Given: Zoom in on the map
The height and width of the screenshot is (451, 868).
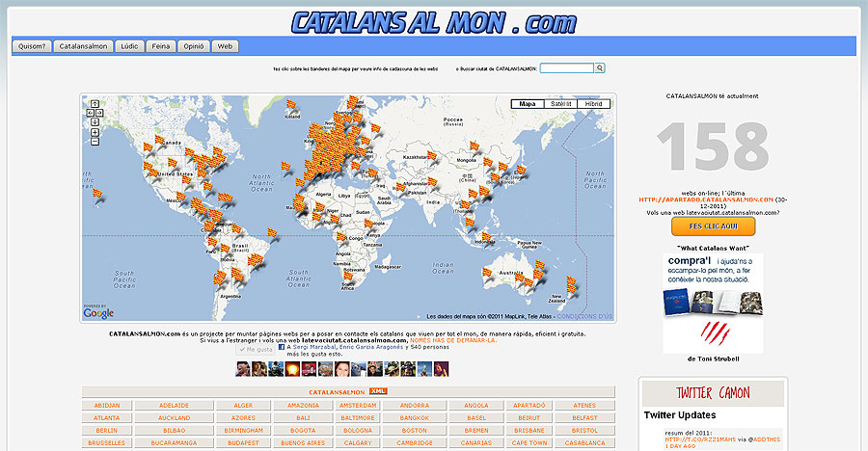Looking at the screenshot, I should (95, 132).
